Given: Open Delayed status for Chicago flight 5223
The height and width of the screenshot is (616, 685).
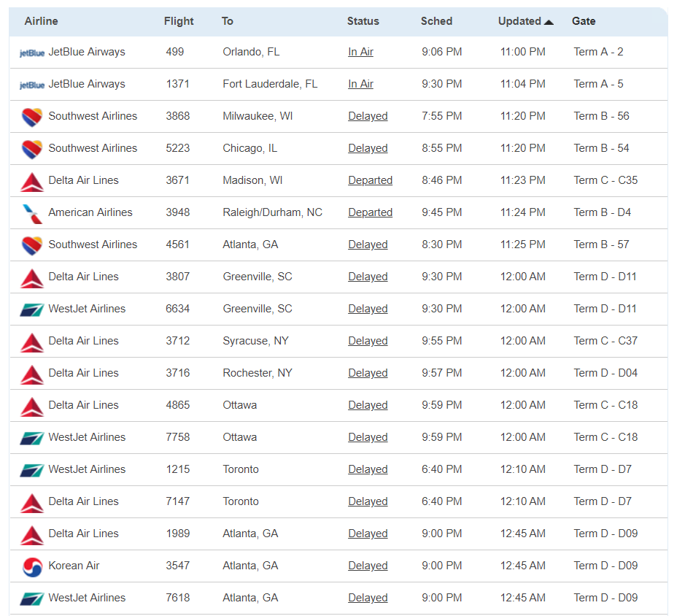Looking at the screenshot, I should [368, 149].
